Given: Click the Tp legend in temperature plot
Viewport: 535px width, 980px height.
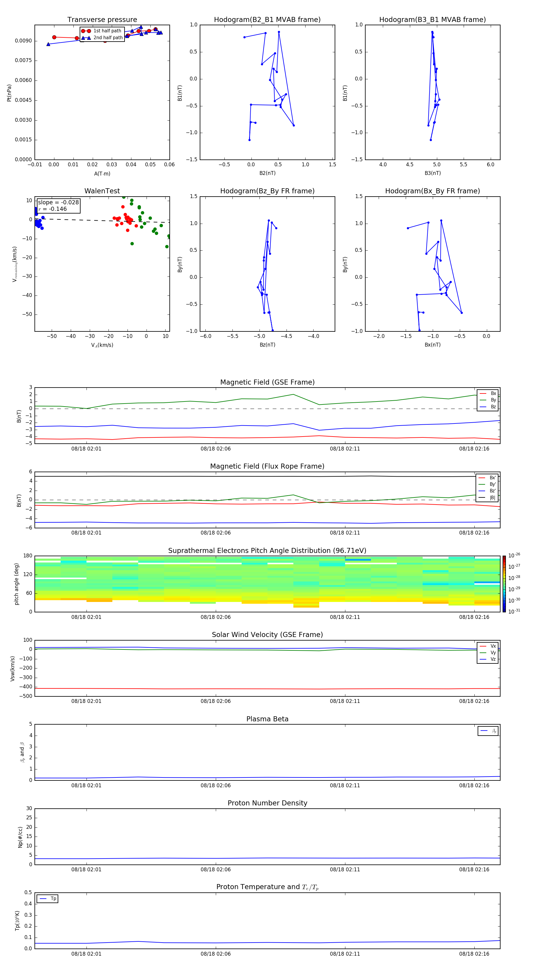Looking at the screenshot, I should click(x=47, y=899).
